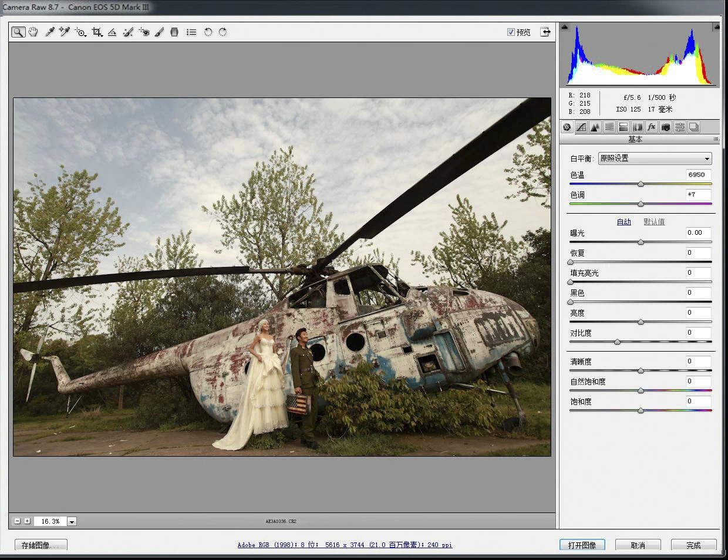Switch to the Basic (基本) panel tab
This screenshot has height=560, width=728.
tap(567, 127)
